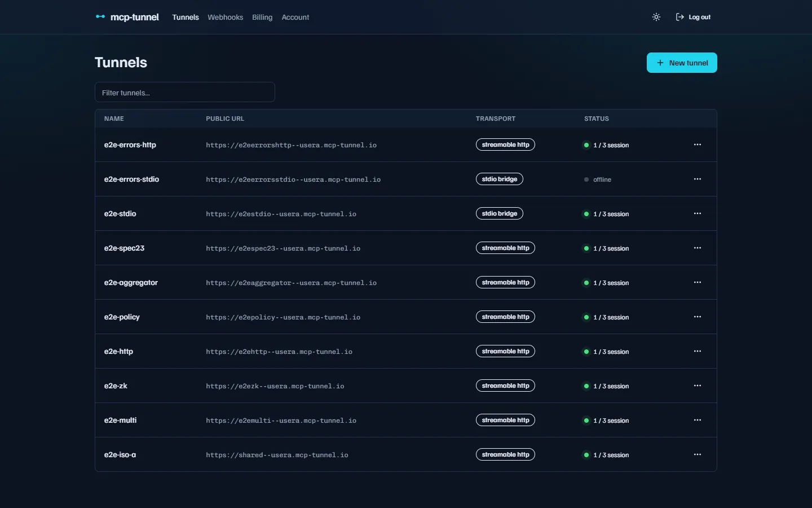Screen dimensions: 812x508
Task: Click the streamable http badge for e2e-iso-a
Action: [505, 454]
